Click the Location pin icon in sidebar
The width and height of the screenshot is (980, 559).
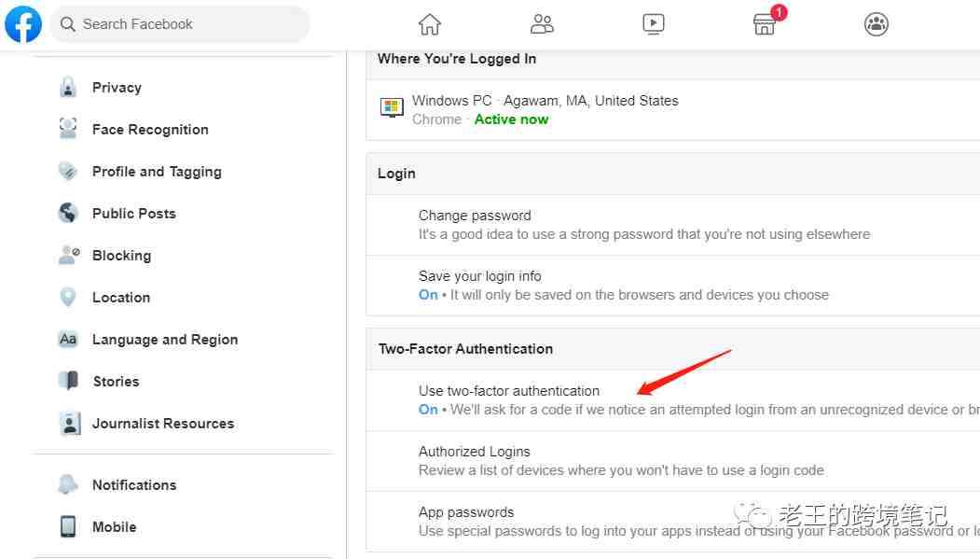click(68, 297)
